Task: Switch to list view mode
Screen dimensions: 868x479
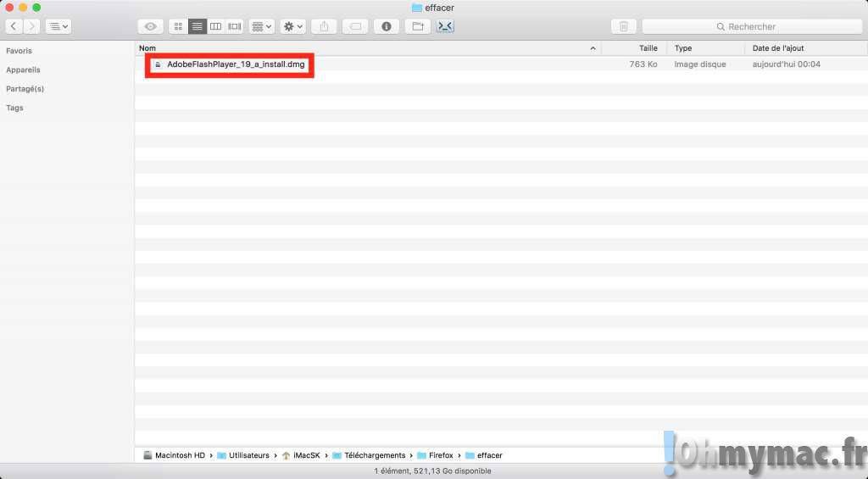Action: [197, 26]
